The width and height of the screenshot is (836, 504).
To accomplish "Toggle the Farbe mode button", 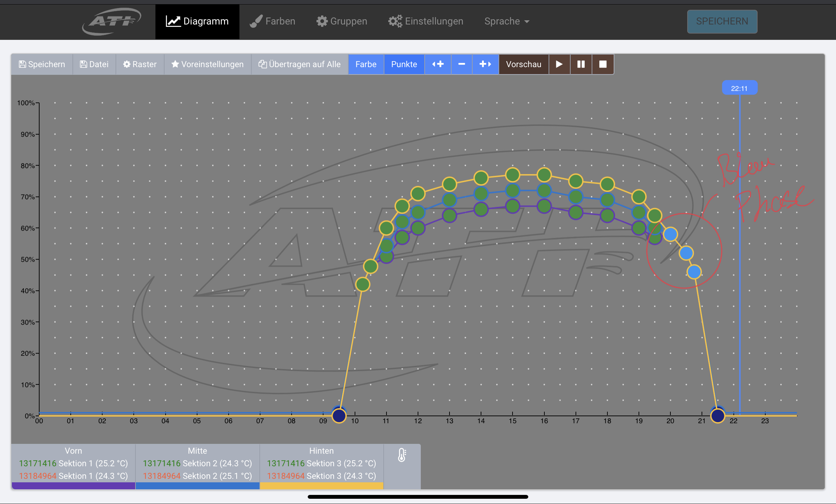I will coord(365,64).
